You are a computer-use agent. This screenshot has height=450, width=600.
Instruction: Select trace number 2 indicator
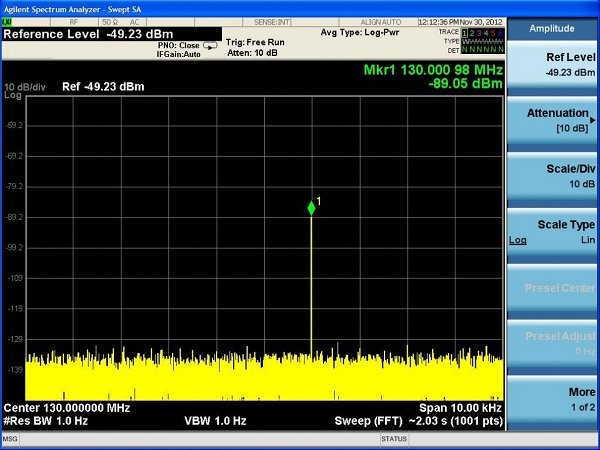(x=472, y=33)
